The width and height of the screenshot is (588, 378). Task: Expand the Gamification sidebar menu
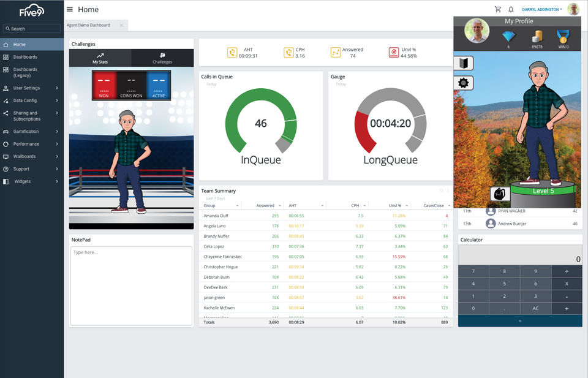pos(32,132)
